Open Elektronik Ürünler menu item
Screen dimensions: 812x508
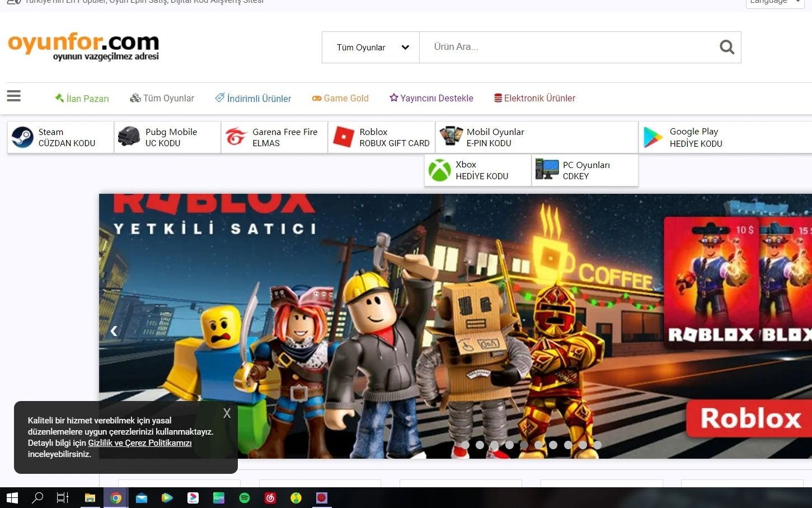click(534, 98)
